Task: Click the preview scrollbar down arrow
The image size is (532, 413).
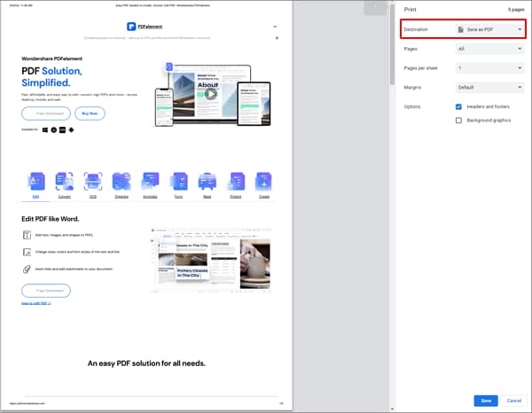Action: pos(392,409)
